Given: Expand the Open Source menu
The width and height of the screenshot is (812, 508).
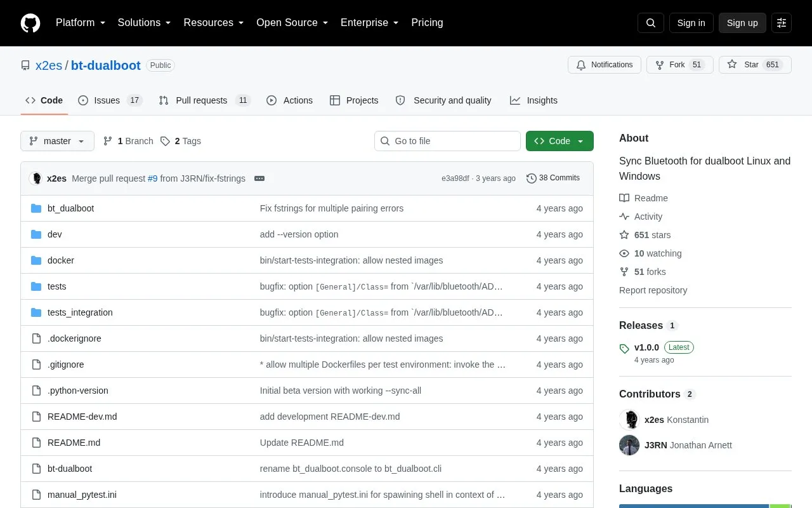Looking at the screenshot, I should [292, 23].
